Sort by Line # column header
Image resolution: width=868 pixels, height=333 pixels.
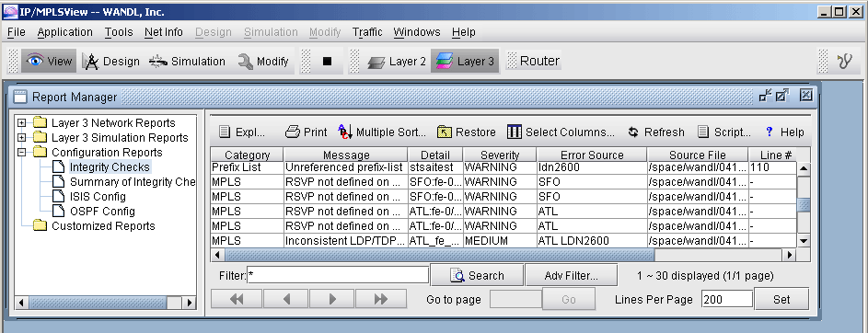(x=776, y=155)
